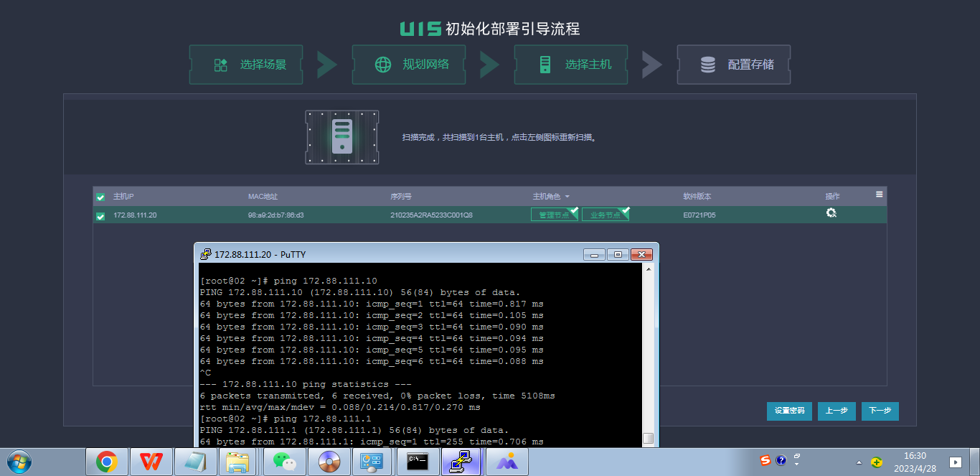Click the MAC地址 column header
This screenshot has width=980, height=476.
[263, 197]
